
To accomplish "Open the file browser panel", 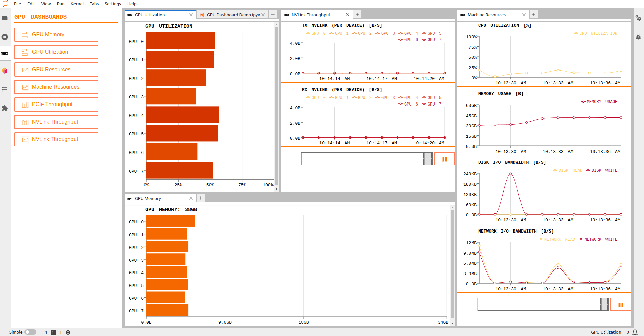I will tap(5, 18).
